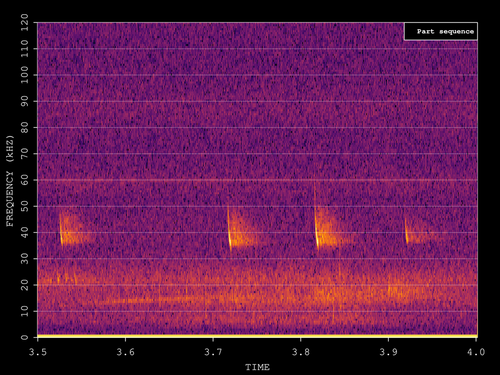The image size is (500, 375).
Task: Click the first bat call pulse after 3.5 seconds
Action: pos(61,230)
